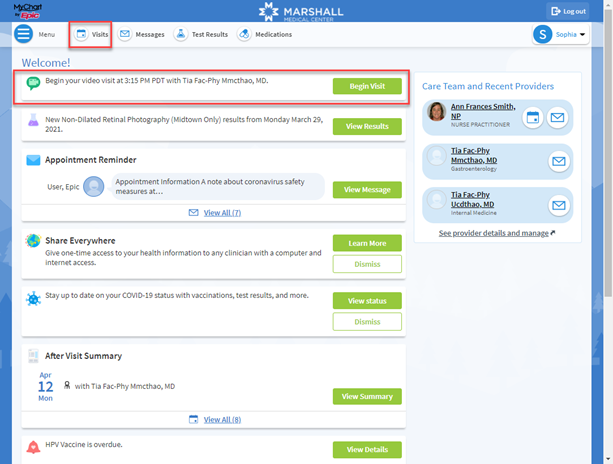This screenshot has width=613, height=464.
Task: Click View Results for retinal photography
Action: point(367,126)
